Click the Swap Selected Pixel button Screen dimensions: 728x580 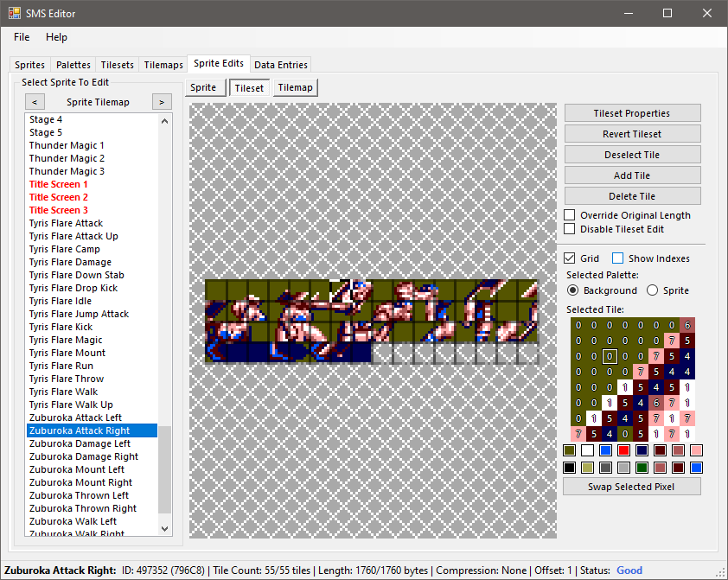point(631,487)
